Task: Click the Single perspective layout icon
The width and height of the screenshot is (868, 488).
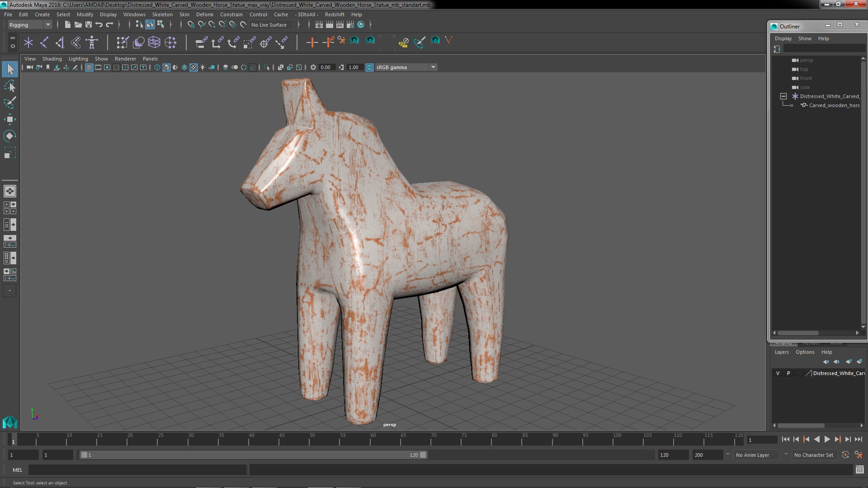Action: (10, 191)
